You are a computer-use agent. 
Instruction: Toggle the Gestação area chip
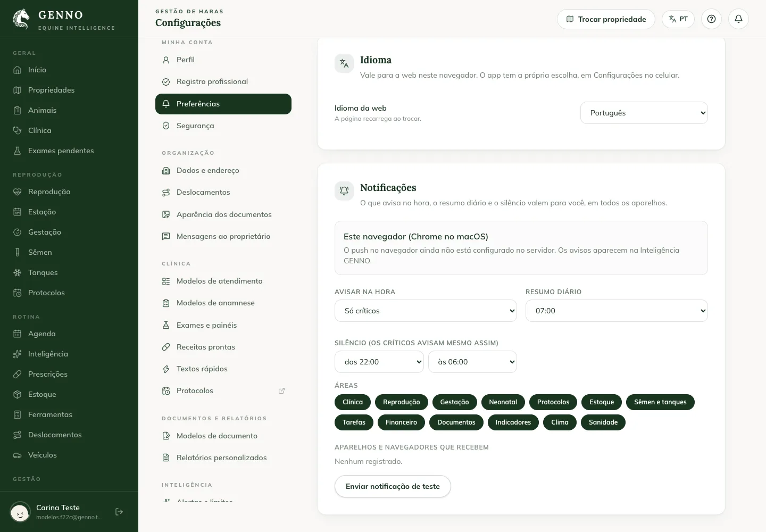[x=455, y=402]
